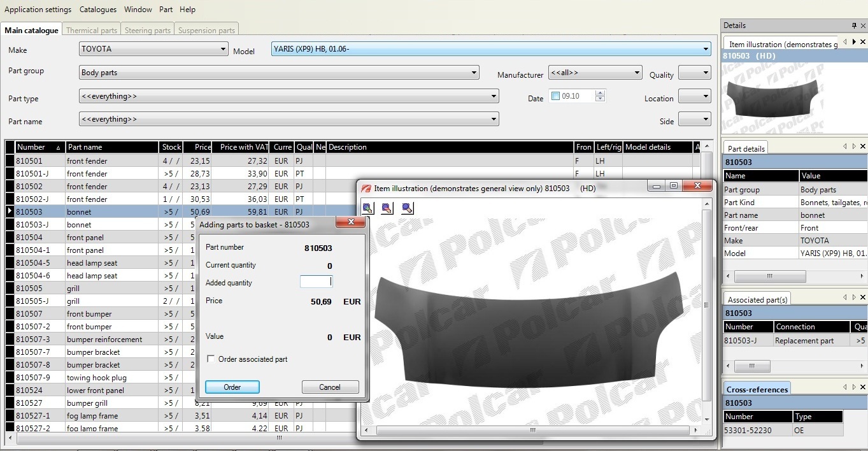This screenshot has height=451, width=868.
Task: Switch to the Suspension parts tab
Action: click(x=206, y=30)
